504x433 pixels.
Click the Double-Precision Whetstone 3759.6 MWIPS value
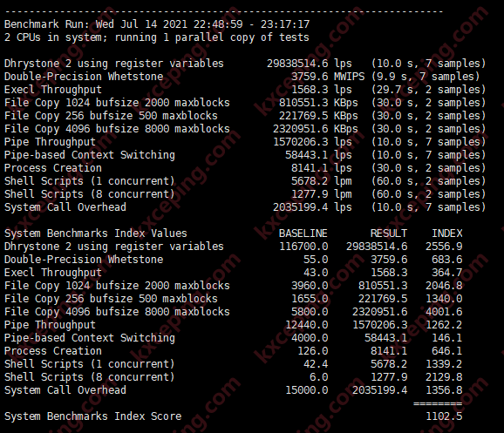point(328,77)
